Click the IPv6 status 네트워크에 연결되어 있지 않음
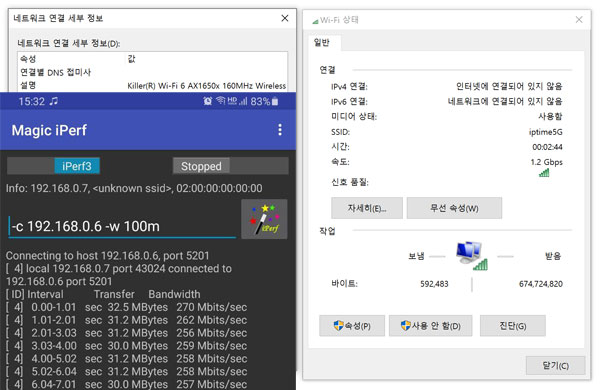The width and height of the screenshot is (600, 390). click(x=505, y=101)
